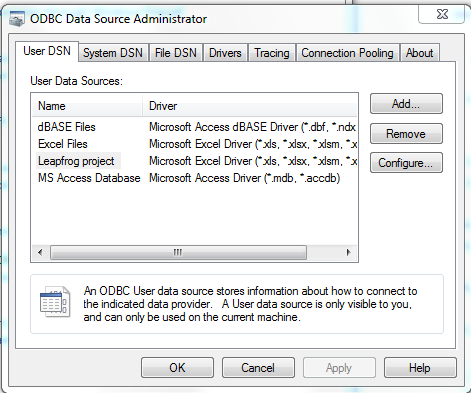This screenshot has width=471, height=393.
Task: Select the Excel Files data source
Action: click(63, 144)
